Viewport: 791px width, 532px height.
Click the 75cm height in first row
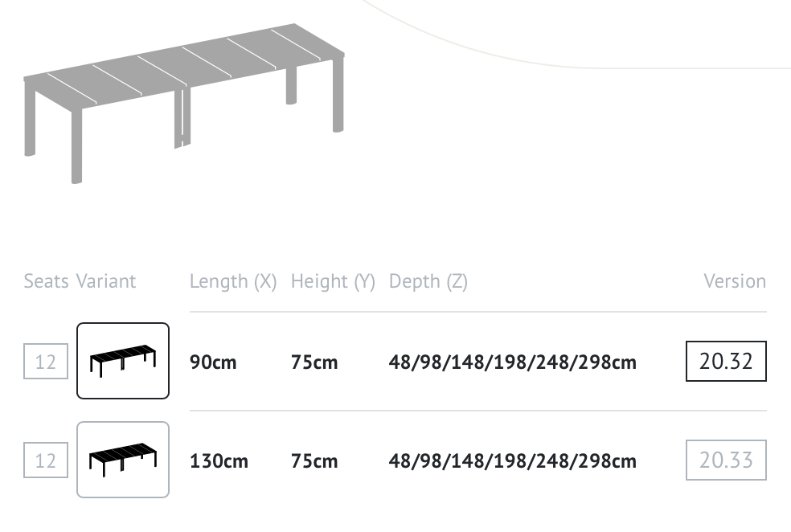click(314, 362)
